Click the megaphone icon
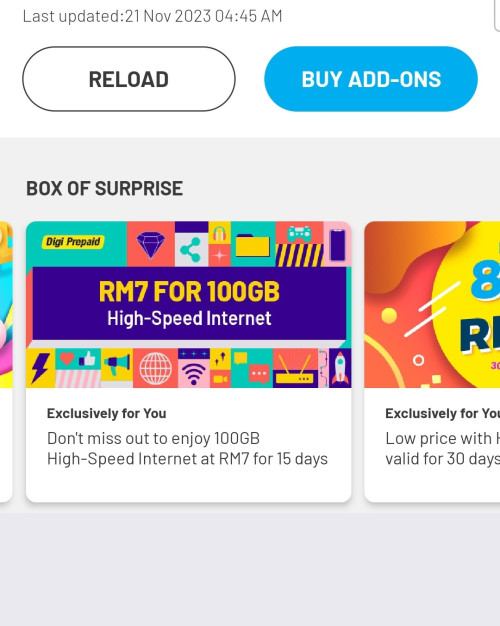Viewport: 500px width, 626px height. pos(117,365)
